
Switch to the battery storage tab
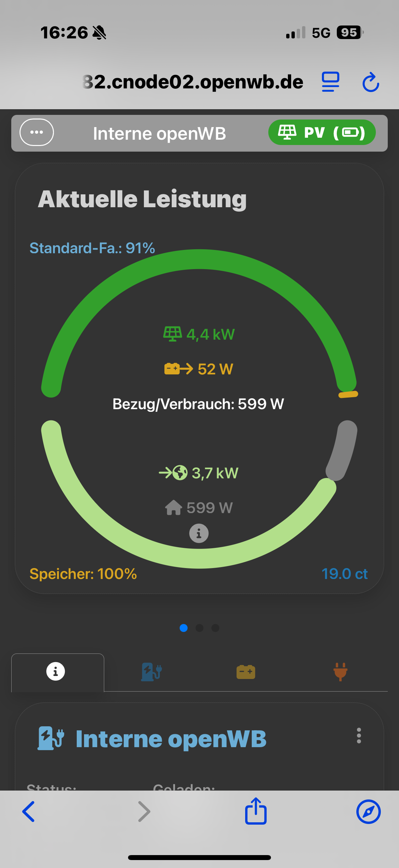pyautogui.click(x=246, y=672)
